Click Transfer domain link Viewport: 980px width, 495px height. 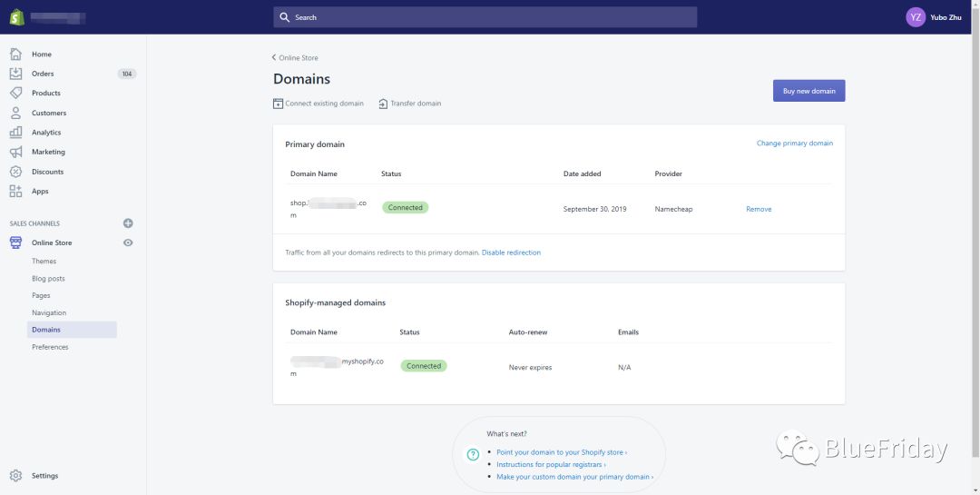pos(416,104)
